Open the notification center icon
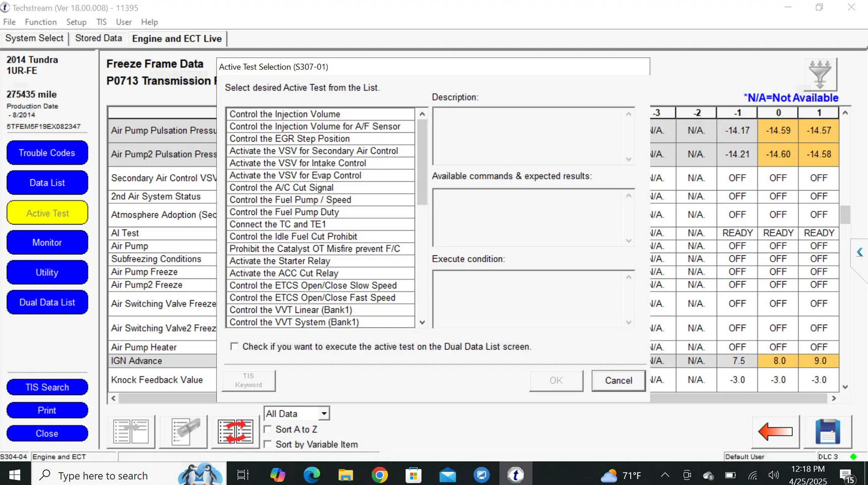Image resolution: width=868 pixels, height=485 pixels. pyautogui.click(x=847, y=475)
